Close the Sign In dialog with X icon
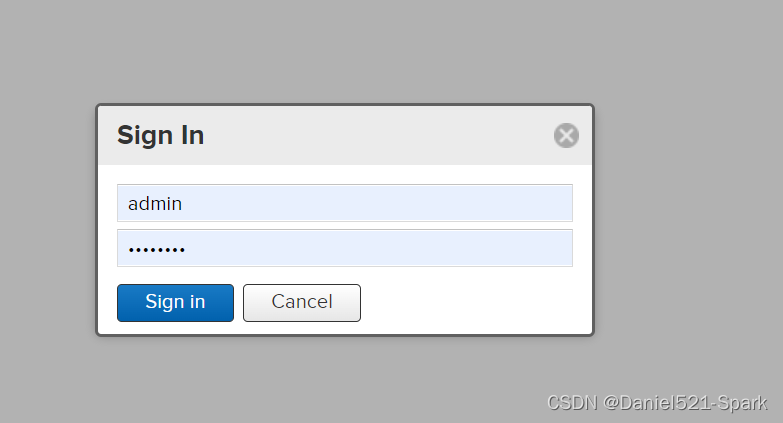The image size is (783, 423). 566,136
